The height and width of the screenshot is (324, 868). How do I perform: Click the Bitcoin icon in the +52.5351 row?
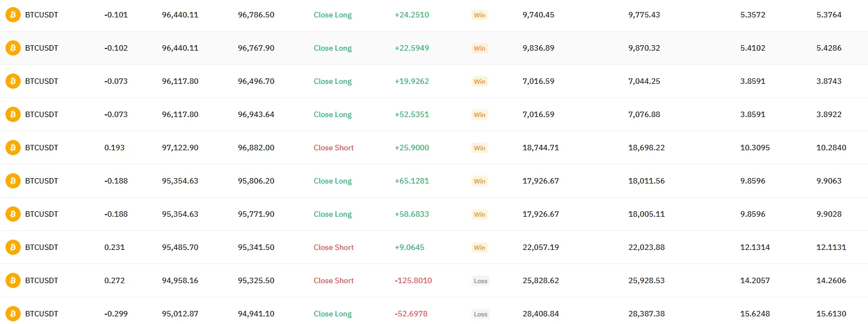tap(13, 114)
